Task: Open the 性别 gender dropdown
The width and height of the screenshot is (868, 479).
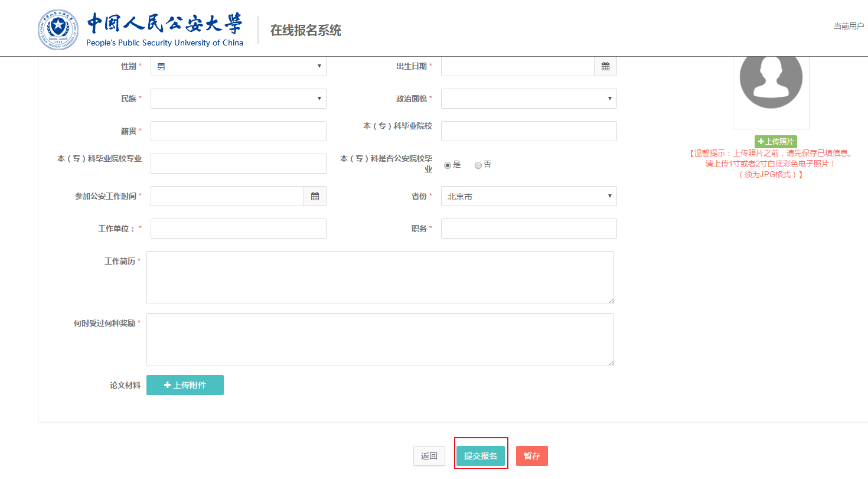Action: (x=238, y=67)
